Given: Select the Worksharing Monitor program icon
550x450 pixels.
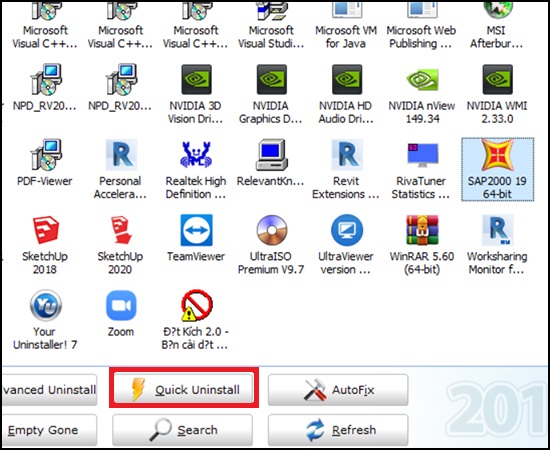Looking at the screenshot, I should click(497, 230).
